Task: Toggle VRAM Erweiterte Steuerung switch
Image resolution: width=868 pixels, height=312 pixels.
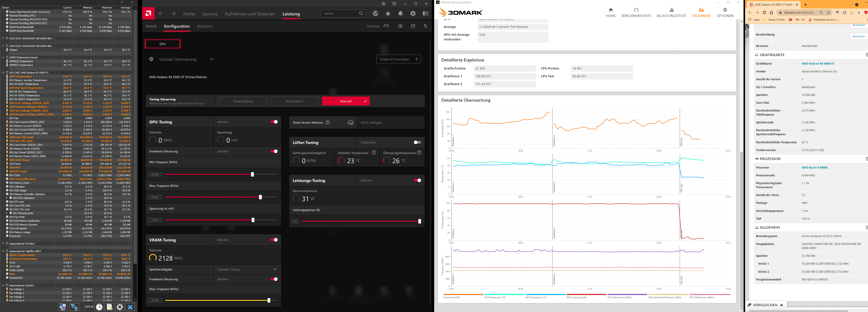Action: 274,279
